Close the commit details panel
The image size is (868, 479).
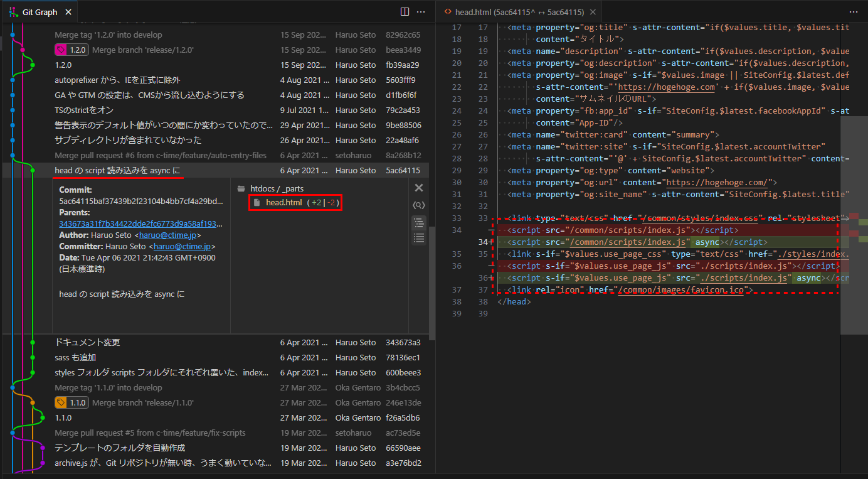click(419, 188)
